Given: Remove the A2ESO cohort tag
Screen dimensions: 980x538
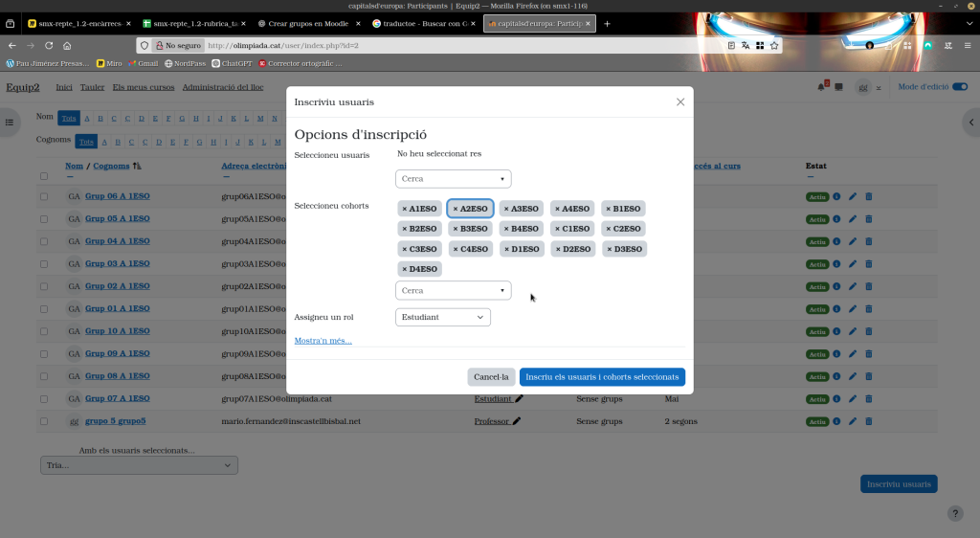Looking at the screenshot, I should pyautogui.click(x=456, y=209).
